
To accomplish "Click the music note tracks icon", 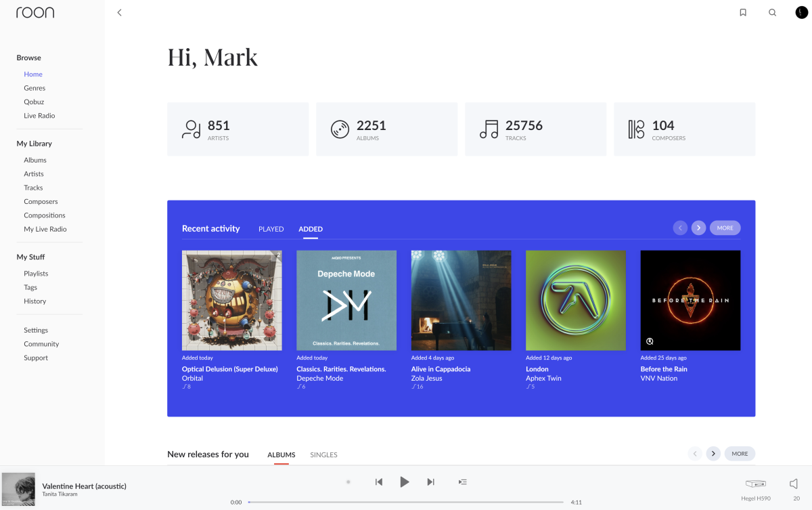I will click(489, 129).
